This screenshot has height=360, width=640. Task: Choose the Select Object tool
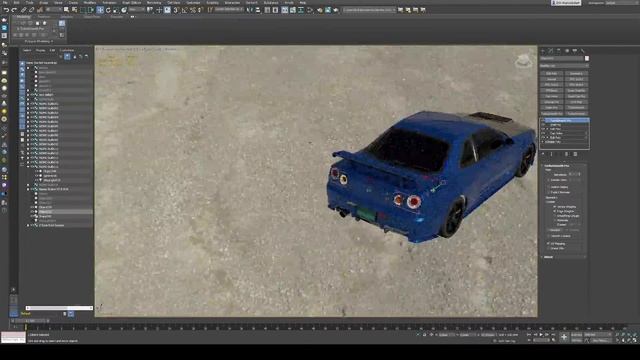(67, 10)
